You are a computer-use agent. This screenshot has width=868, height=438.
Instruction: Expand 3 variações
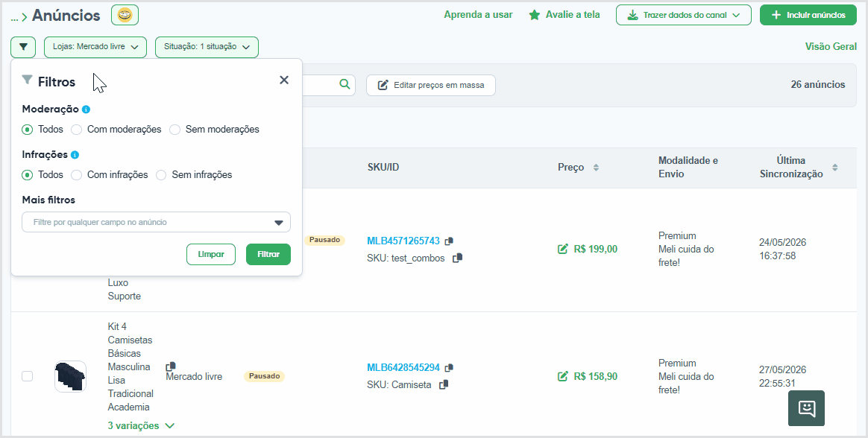141,426
